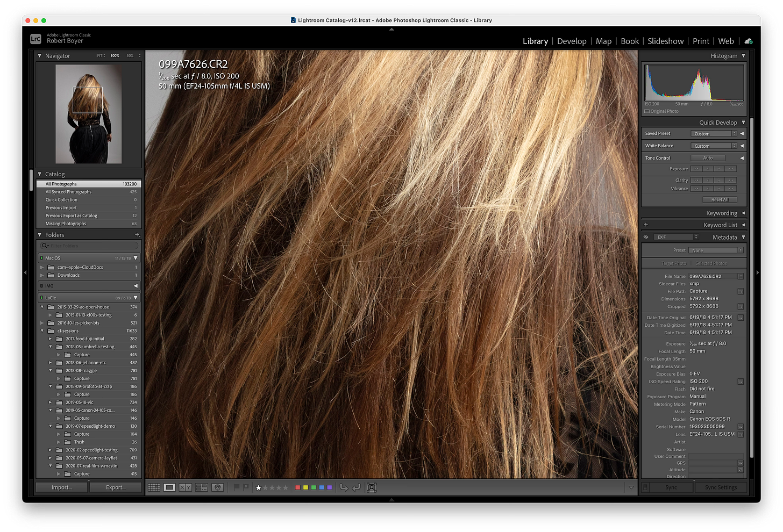Switch to the Develop module
The height and width of the screenshot is (532, 783).
click(x=572, y=41)
